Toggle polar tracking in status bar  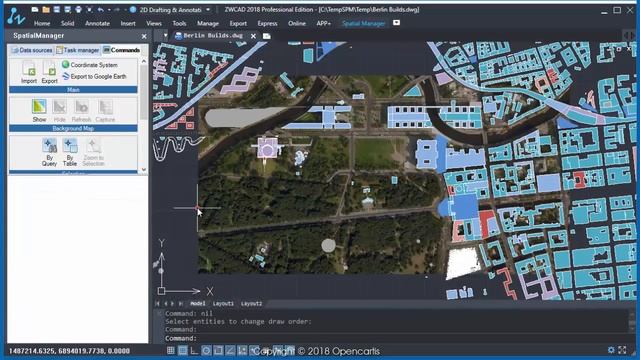pyautogui.click(x=206, y=351)
